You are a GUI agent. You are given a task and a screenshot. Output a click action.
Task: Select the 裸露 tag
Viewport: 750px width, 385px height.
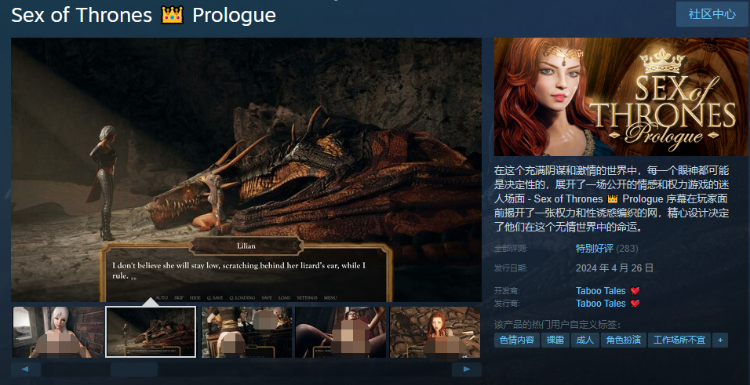(x=555, y=341)
